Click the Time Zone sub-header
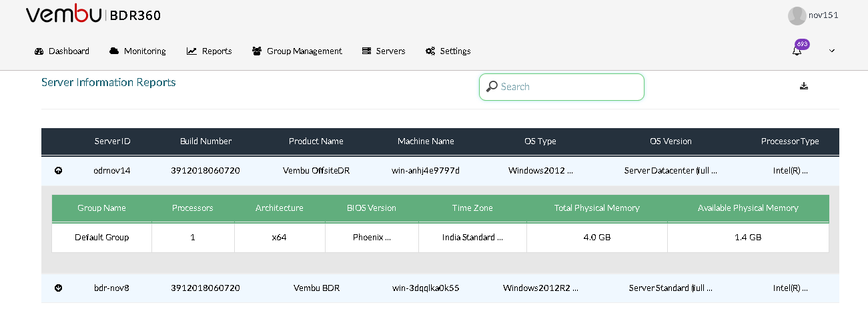The width and height of the screenshot is (868, 321). click(472, 208)
